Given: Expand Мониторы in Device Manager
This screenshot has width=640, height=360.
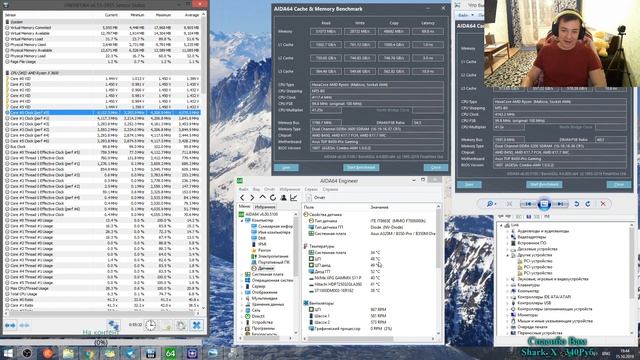Looking at the screenshot, I should (508, 315).
